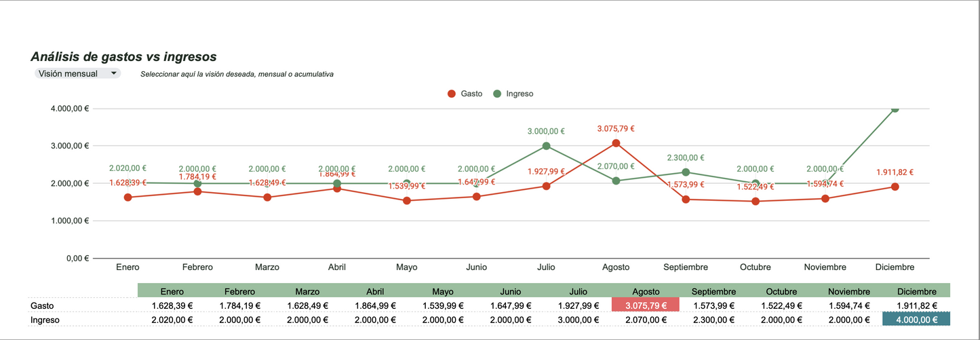
Task: Click the green Ingreso legend dot
Action: [497, 94]
